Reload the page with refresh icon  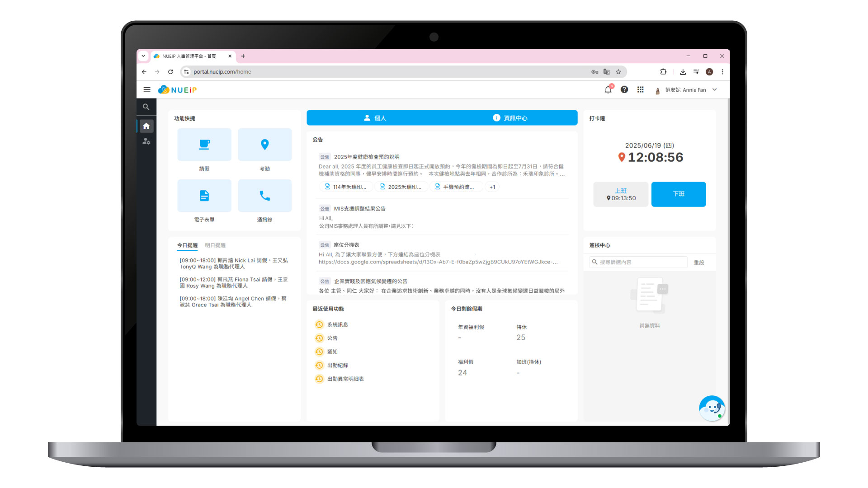pyautogui.click(x=170, y=72)
